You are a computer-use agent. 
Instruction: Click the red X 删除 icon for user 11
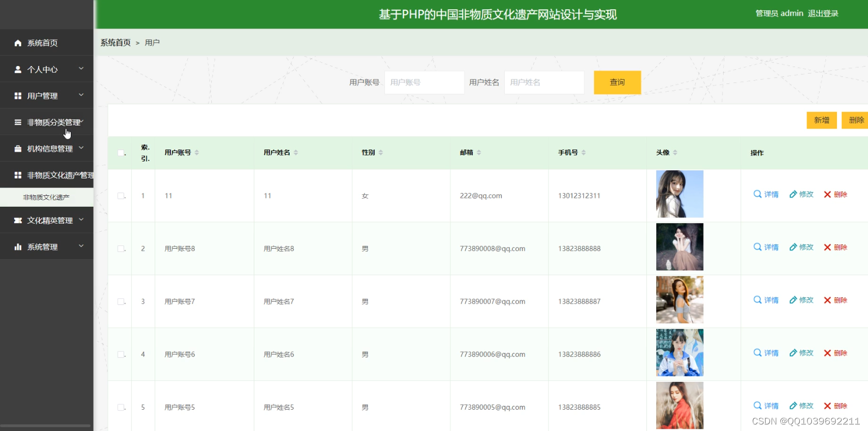point(827,194)
